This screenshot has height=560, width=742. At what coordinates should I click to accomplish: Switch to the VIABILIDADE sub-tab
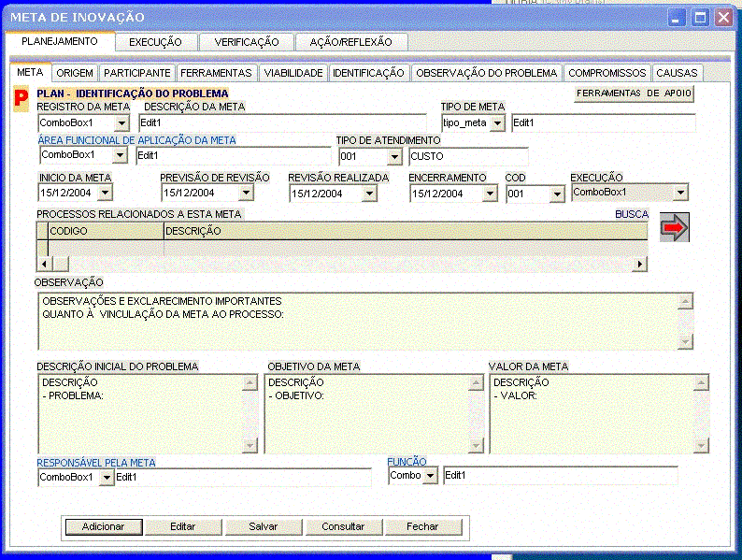point(293,73)
